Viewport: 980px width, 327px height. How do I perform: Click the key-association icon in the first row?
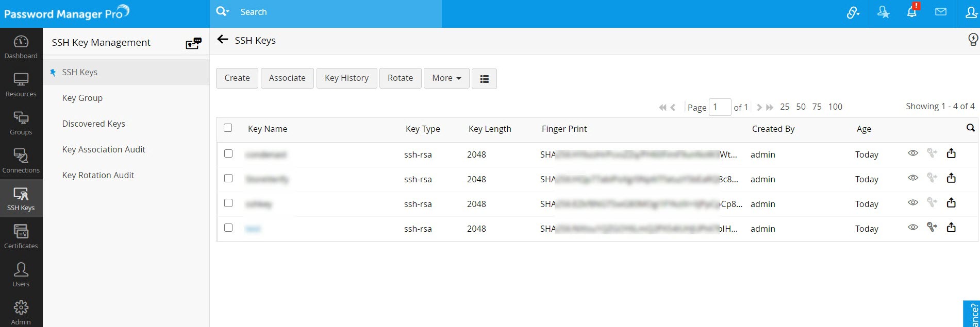(932, 152)
